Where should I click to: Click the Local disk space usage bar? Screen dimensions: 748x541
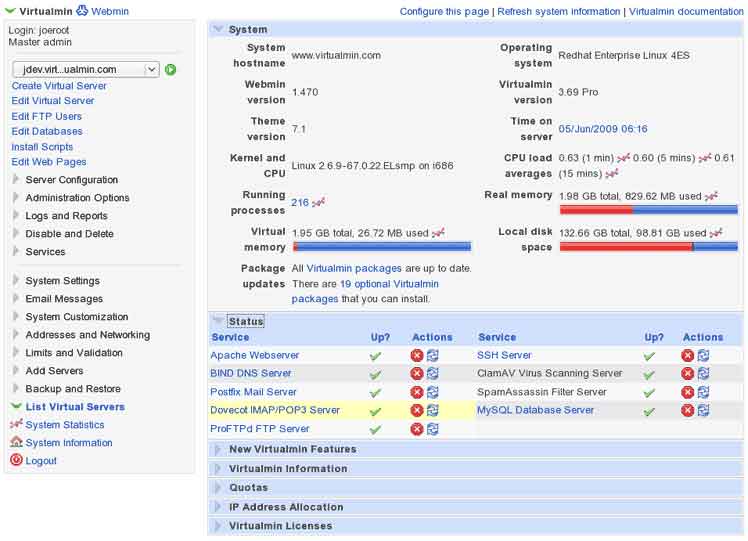tap(648, 246)
